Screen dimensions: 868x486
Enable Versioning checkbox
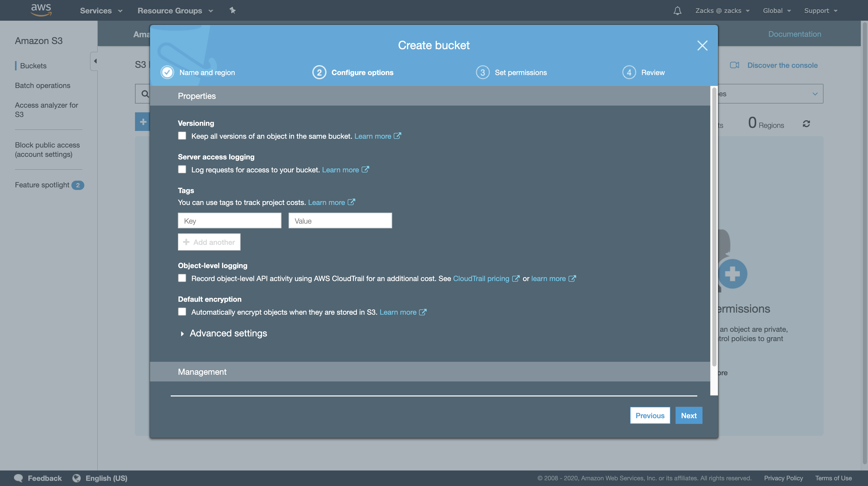click(182, 136)
